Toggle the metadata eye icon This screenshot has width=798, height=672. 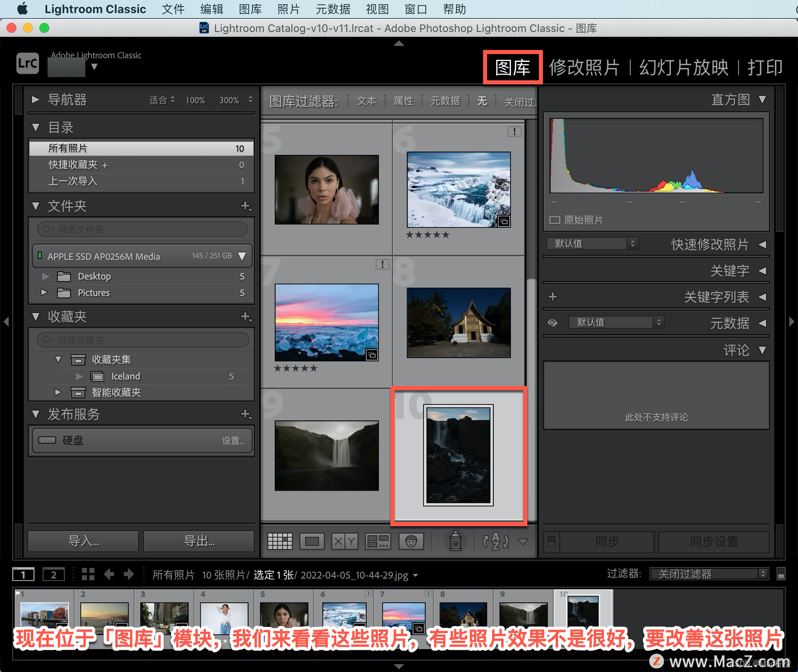[552, 323]
